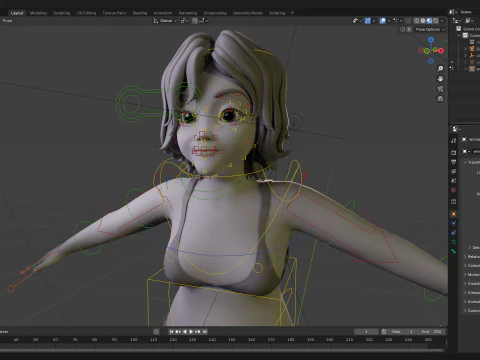This screenshot has height=360, width=480.
Task: Select rendered viewport shading
Action: point(436,21)
